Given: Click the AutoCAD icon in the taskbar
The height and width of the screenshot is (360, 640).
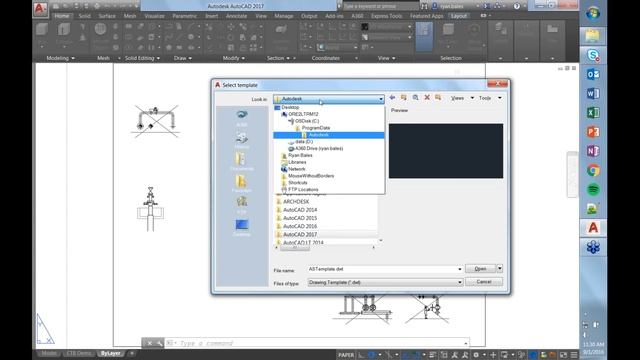Looking at the screenshot, I should tap(593, 228).
